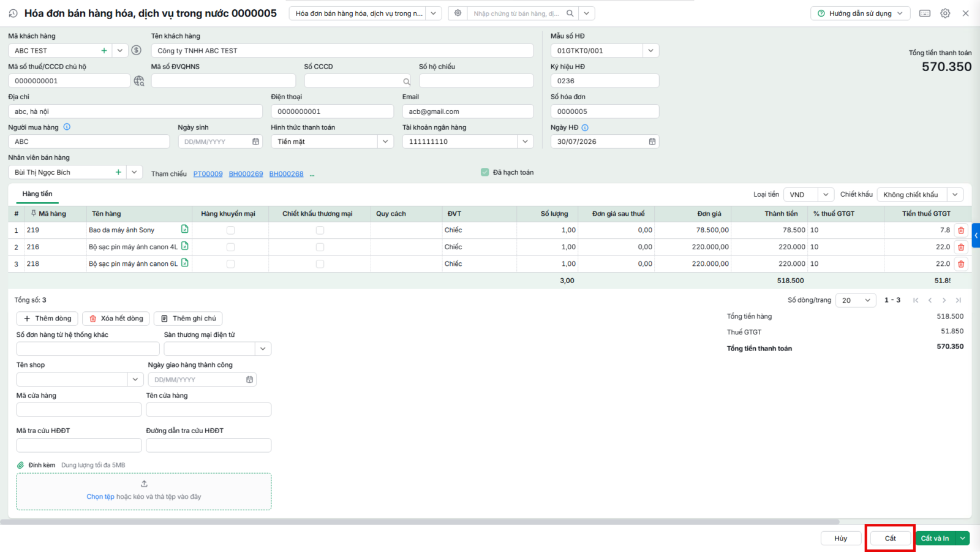This screenshot has height=552, width=980.
Task: Open the Ngày sinh calendar picker
Action: pos(255,142)
